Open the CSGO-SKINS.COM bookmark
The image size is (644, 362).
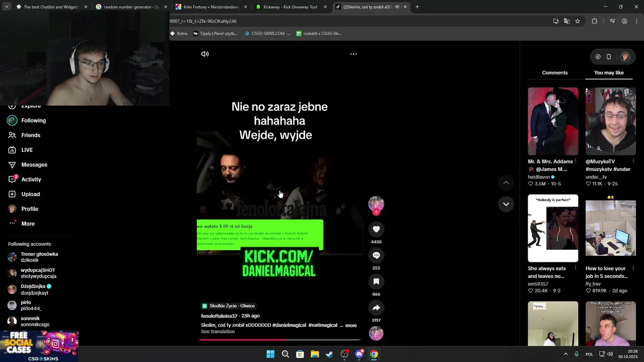click(x=268, y=34)
